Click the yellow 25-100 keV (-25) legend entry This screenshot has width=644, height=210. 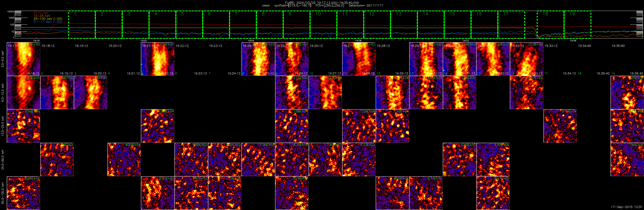point(48,19)
